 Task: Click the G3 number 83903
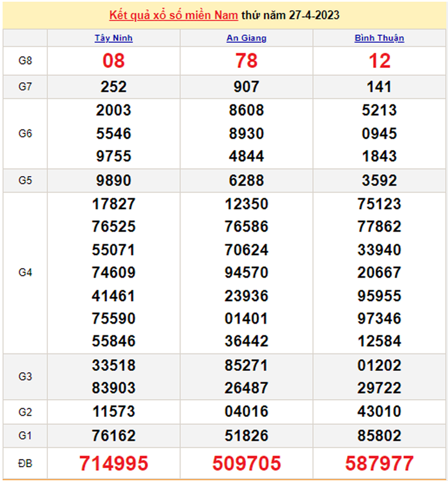point(113,388)
